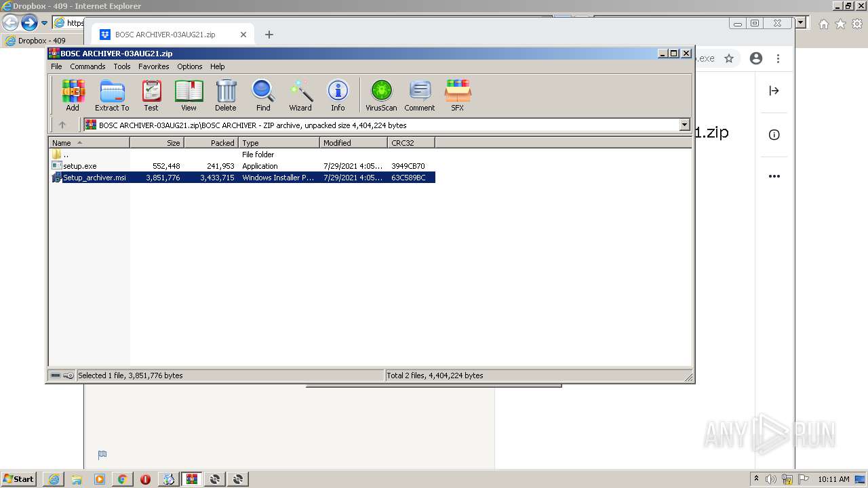Open the archive Info tool

tap(338, 95)
